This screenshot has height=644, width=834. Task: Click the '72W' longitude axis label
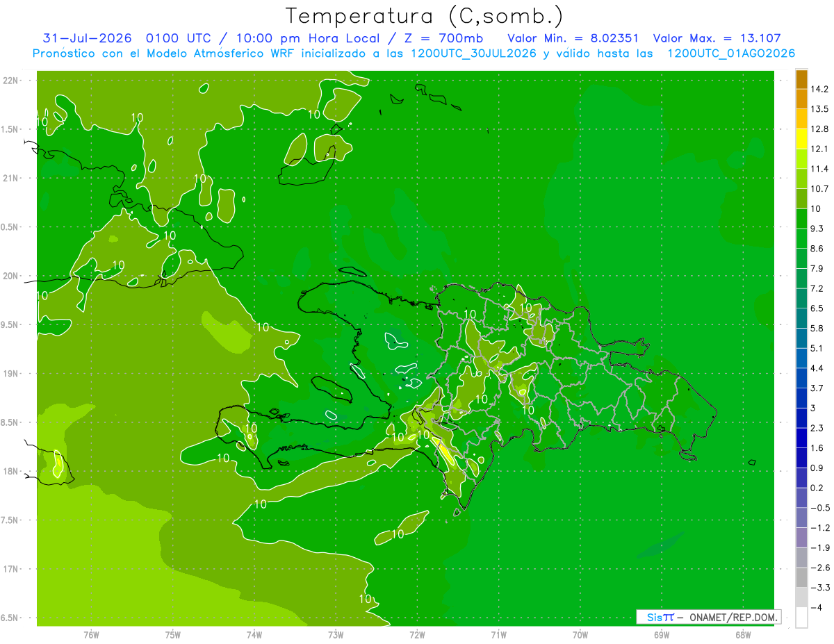tap(417, 634)
